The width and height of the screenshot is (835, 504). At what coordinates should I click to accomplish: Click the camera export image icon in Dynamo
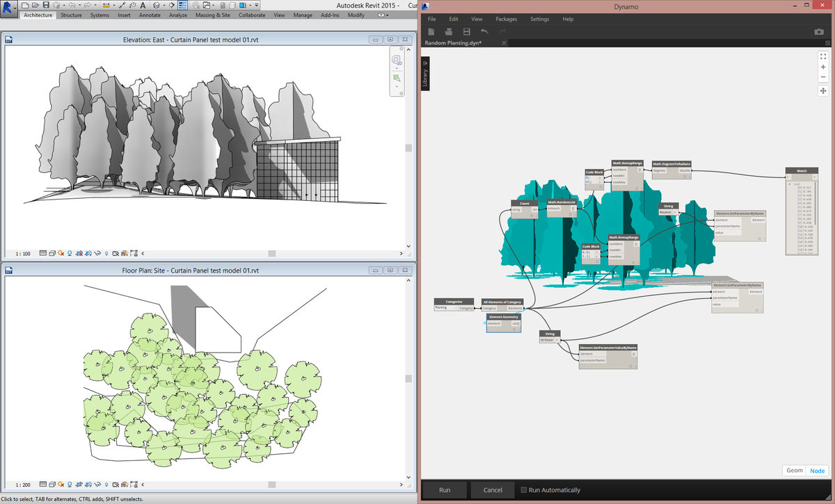click(819, 32)
